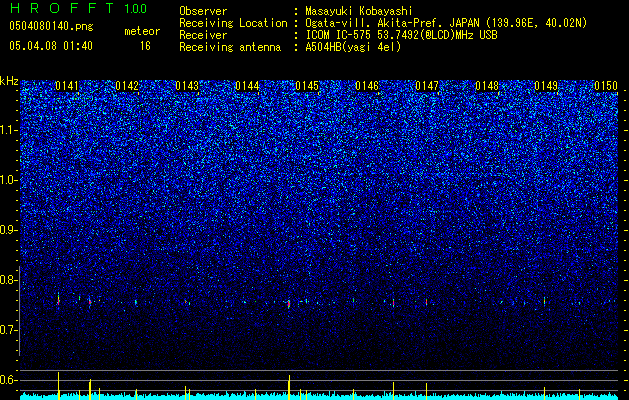Click the 0.9 kHz axis label
This screenshot has width=629, height=400.
click(x=8, y=230)
